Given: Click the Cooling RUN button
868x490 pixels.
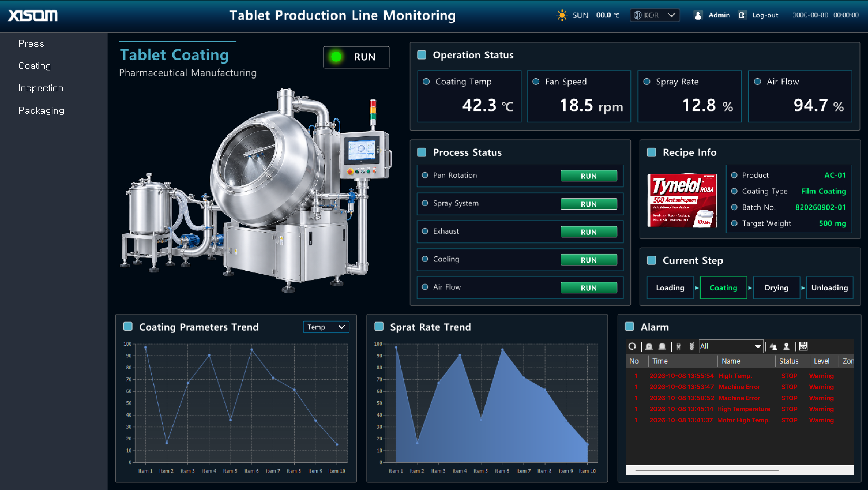Looking at the screenshot, I should point(589,260).
